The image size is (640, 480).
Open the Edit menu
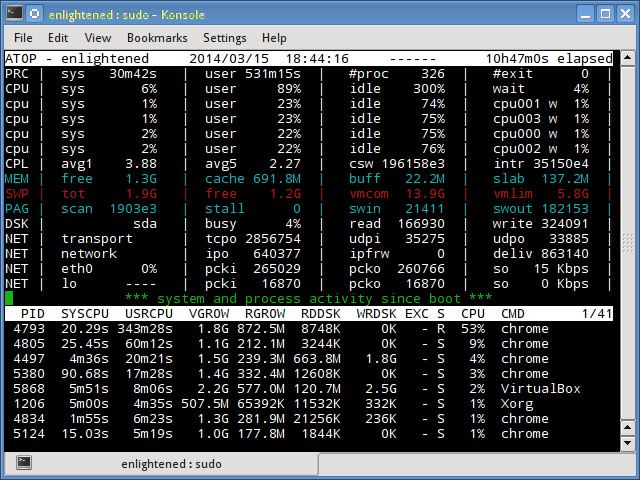pyautogui.click(x=58, y=38)
